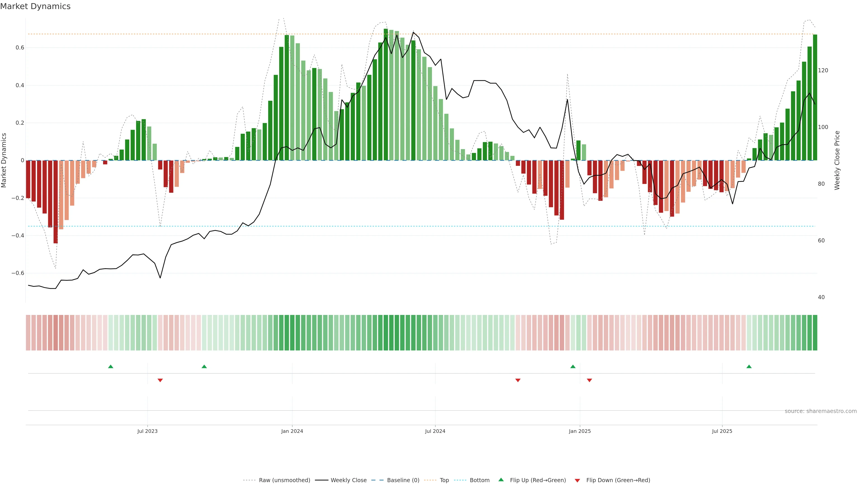Click the second Flip Up marker after Jul 2023
This screenshot has width=868, height=488.
point(204,366)
